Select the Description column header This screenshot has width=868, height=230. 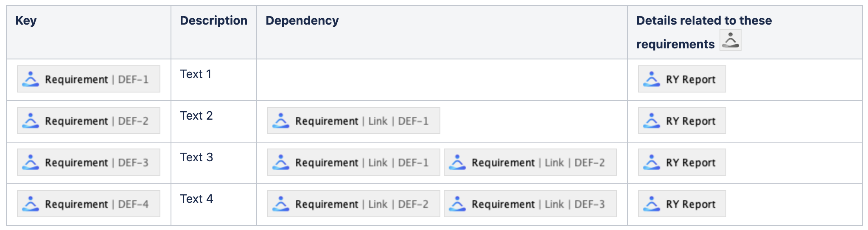213,20
